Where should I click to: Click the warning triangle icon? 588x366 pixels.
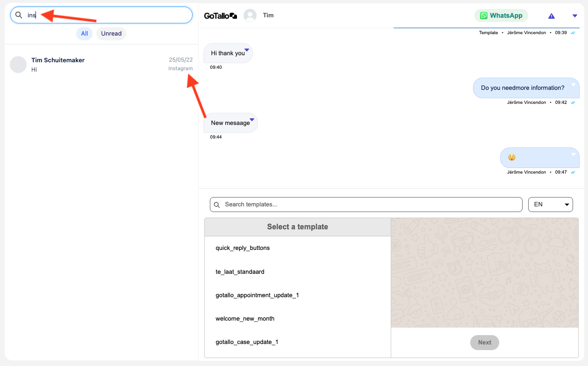(x=552, y=16)
